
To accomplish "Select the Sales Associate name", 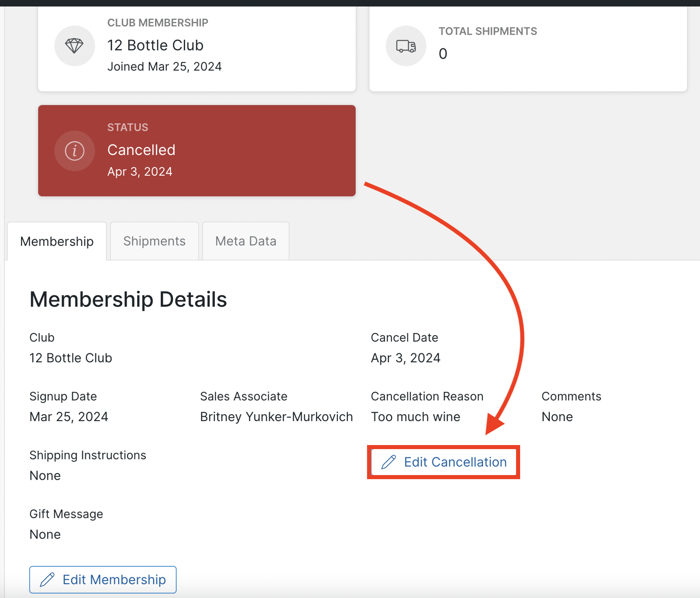I will point(276,417).
